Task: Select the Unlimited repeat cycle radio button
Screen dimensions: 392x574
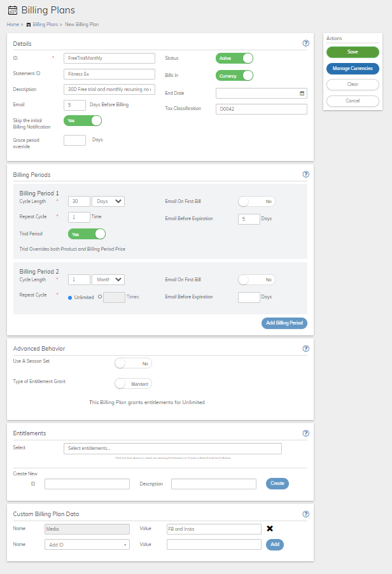Action: click(x=70, y=298)
